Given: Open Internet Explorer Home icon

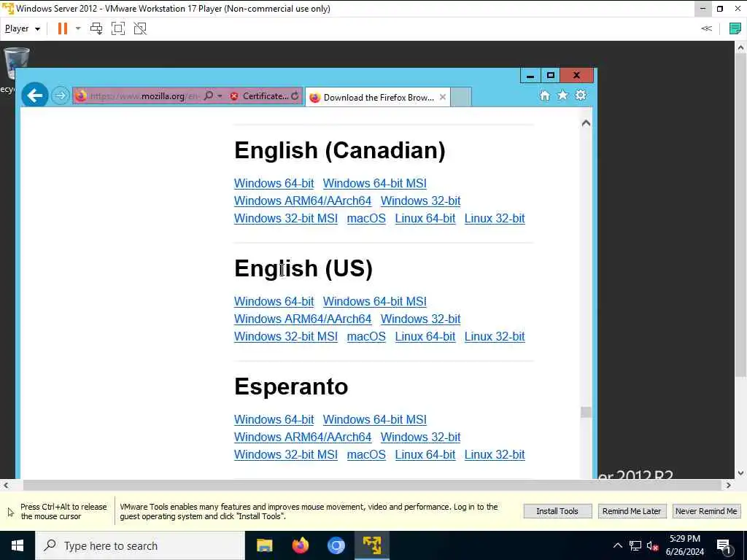Looking at the screenshot, I should click(x=544, y=96).
